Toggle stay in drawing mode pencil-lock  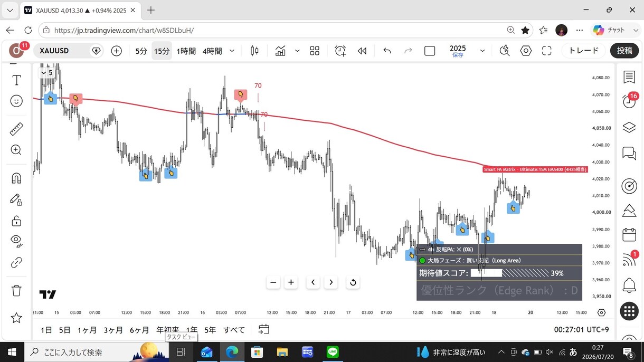[16, 199]
